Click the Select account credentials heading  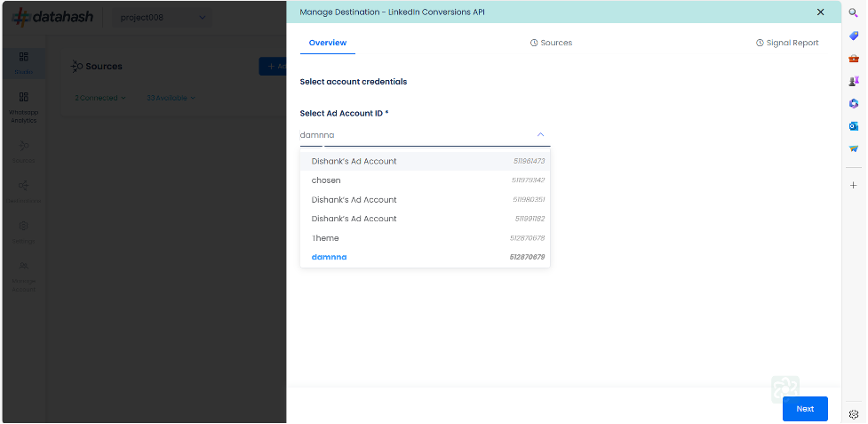click(354, 82)
